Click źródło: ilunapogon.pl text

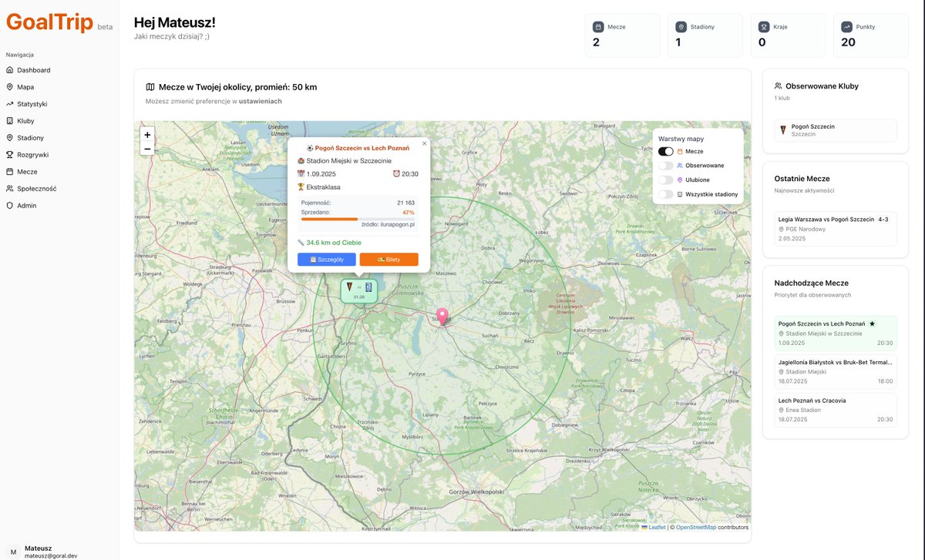388,224
